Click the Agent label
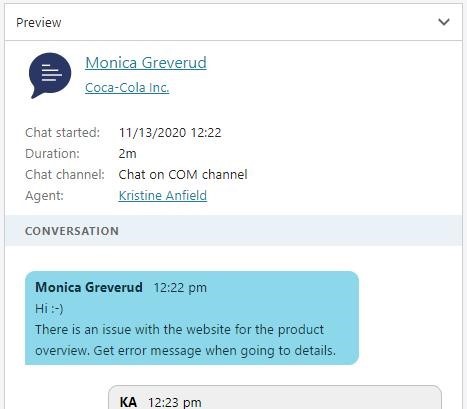467x409 pixels. pyautogui.click(x=44, y=196)
